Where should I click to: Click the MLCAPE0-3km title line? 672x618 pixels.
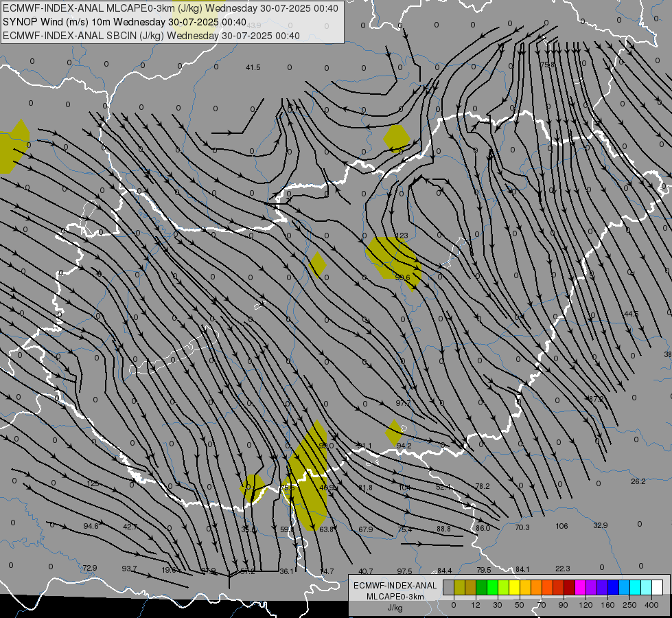[x=170, y=8]
